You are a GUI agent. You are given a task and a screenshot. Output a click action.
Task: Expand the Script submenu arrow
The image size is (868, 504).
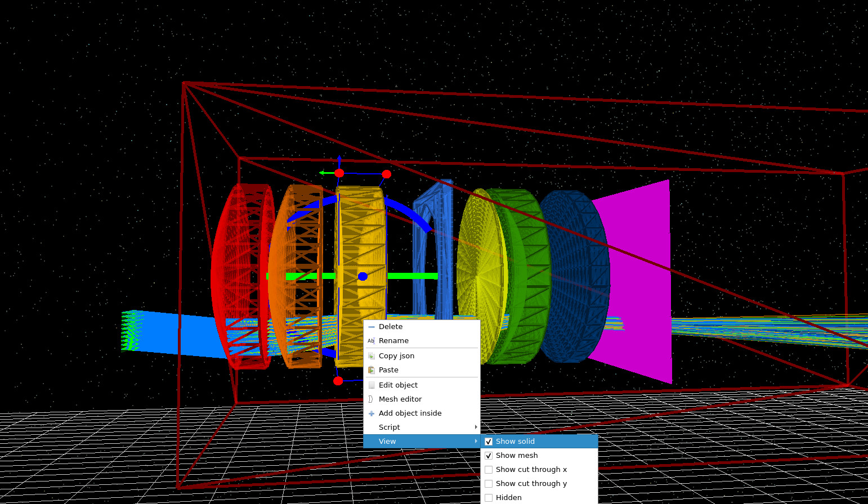pyautogui.click(x=476, y=427)
